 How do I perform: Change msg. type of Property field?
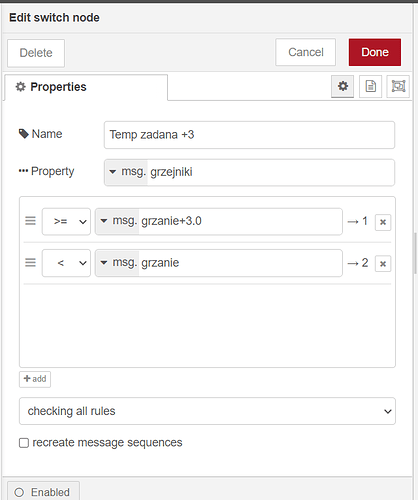(x=126, y=172)
